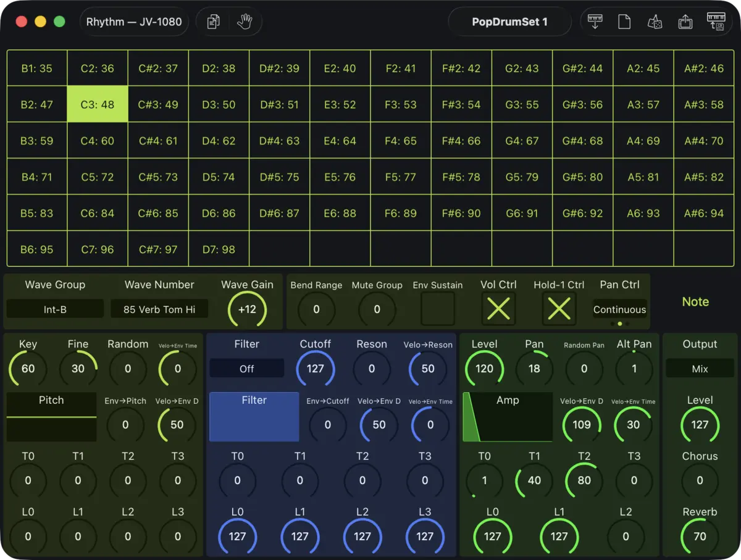Click the Velo→Reson knob showing 50

pyautogui.click(x=428, y=369)
